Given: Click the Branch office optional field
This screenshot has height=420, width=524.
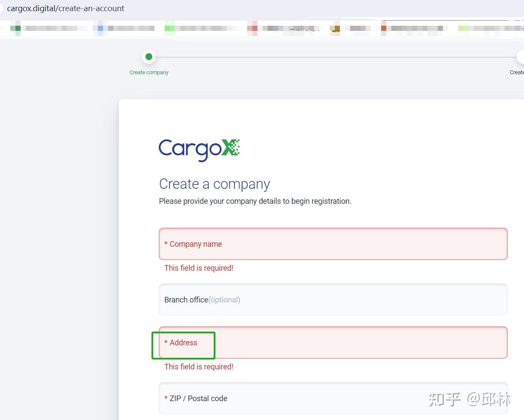Looking at the screenshot, I should 333,299.
